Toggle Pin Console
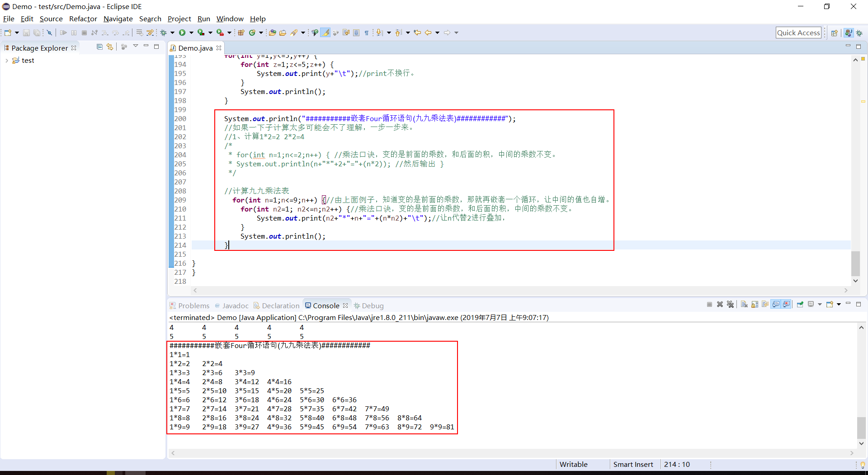 [x=800, y=304]
